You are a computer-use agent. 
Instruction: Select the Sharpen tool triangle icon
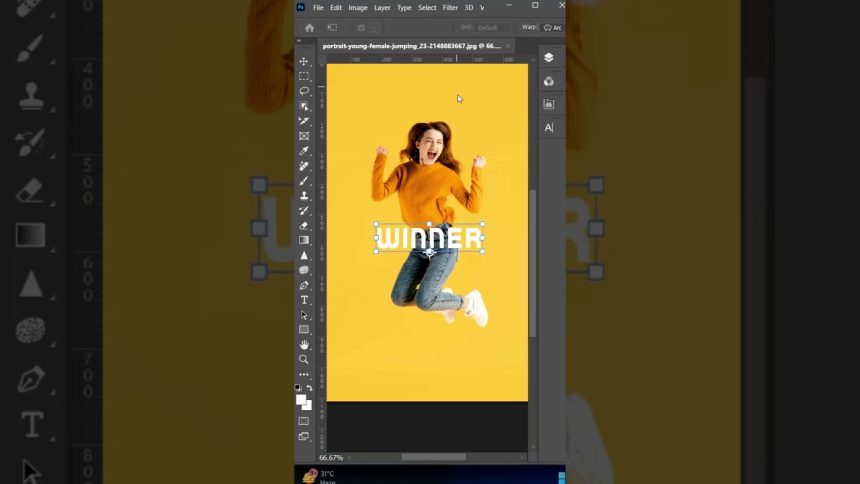tap(304, 255)
